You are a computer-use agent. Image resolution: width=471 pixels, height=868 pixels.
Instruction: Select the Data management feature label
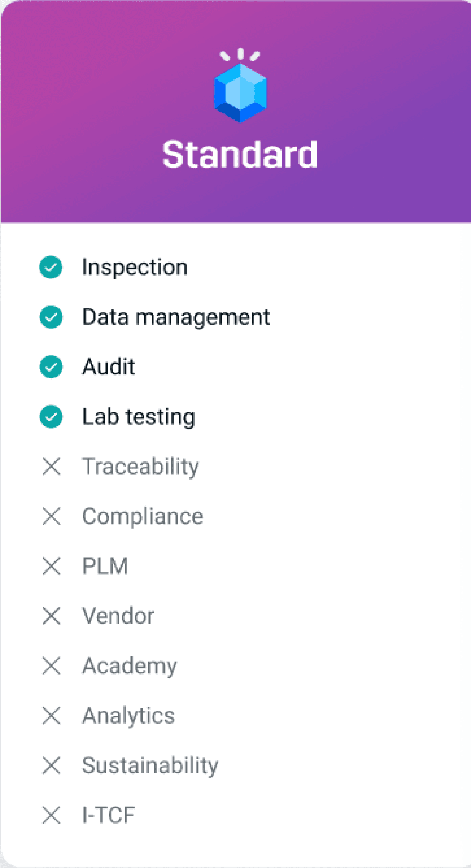pyautogui.click(x=176, y=317)
